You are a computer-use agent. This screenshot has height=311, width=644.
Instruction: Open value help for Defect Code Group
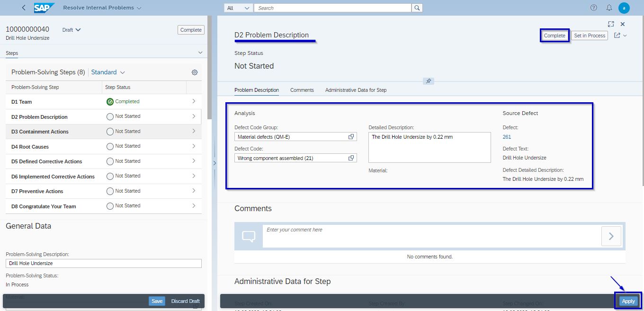[351, 137]
